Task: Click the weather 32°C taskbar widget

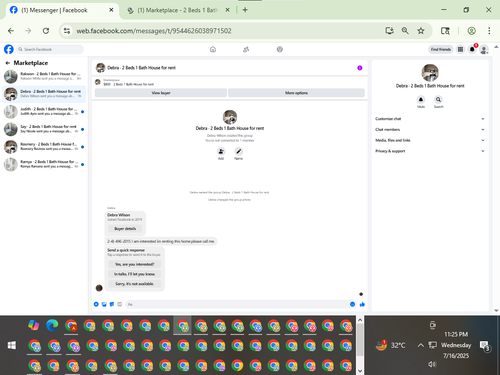Action: [391, 345]
